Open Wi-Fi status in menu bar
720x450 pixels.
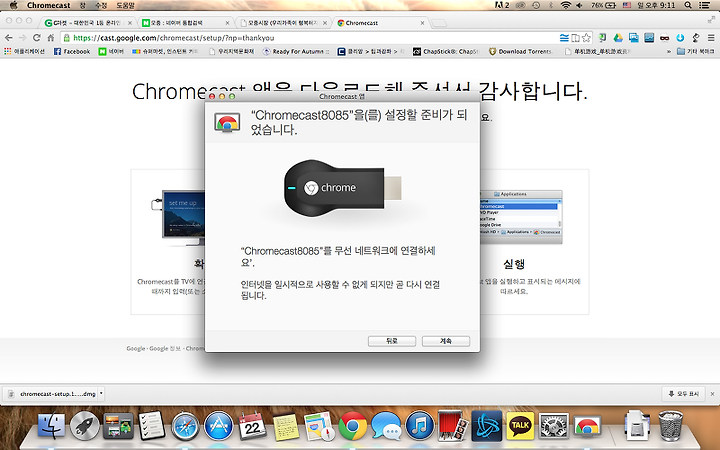566,5
